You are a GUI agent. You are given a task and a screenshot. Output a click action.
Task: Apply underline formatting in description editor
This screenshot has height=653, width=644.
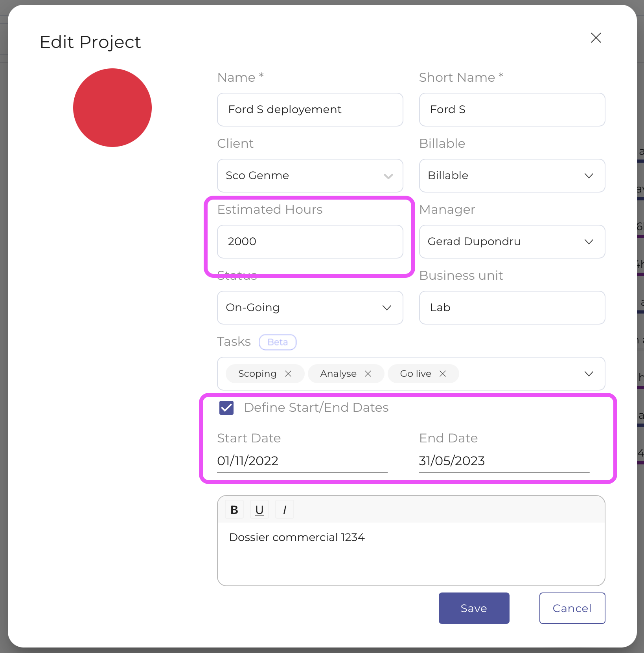[x=259, y=509]
